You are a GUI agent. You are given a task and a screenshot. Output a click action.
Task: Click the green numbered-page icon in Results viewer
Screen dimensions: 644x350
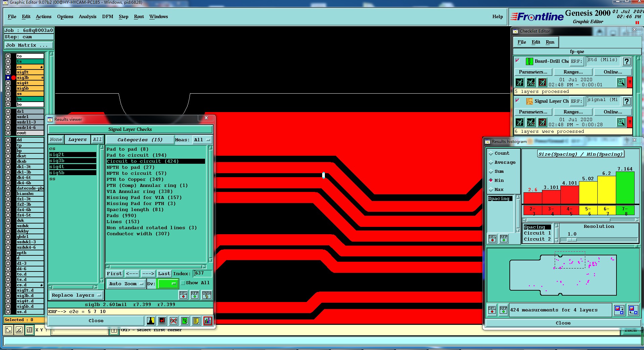tap(185, 321)
